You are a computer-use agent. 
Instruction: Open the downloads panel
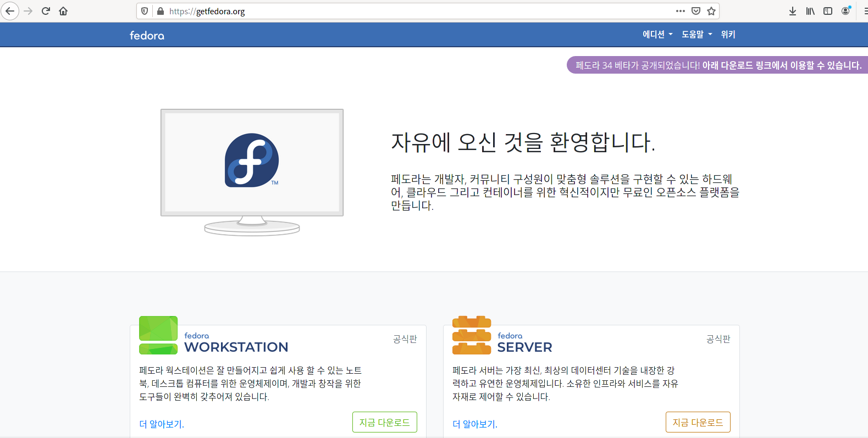[x=793, y=11]
